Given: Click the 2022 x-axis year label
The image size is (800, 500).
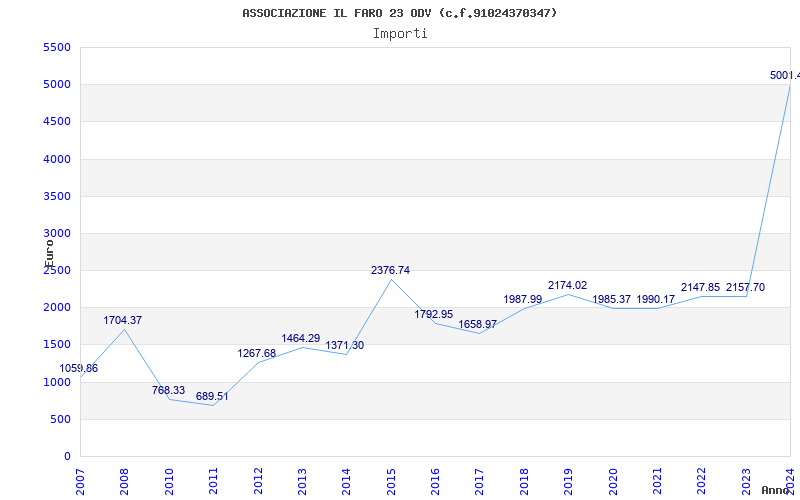Looking at the screenshot, I should pos(702,482).
